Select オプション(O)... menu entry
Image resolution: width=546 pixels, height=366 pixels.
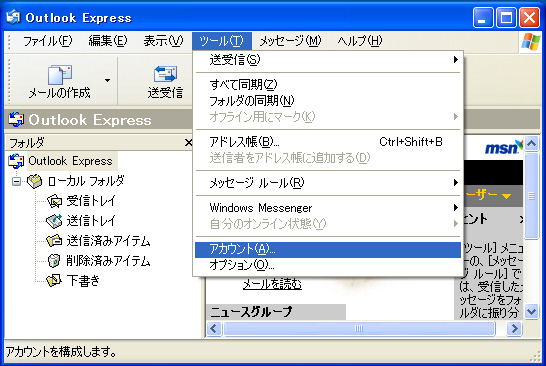pyautogui.click(x=328, y=265)
